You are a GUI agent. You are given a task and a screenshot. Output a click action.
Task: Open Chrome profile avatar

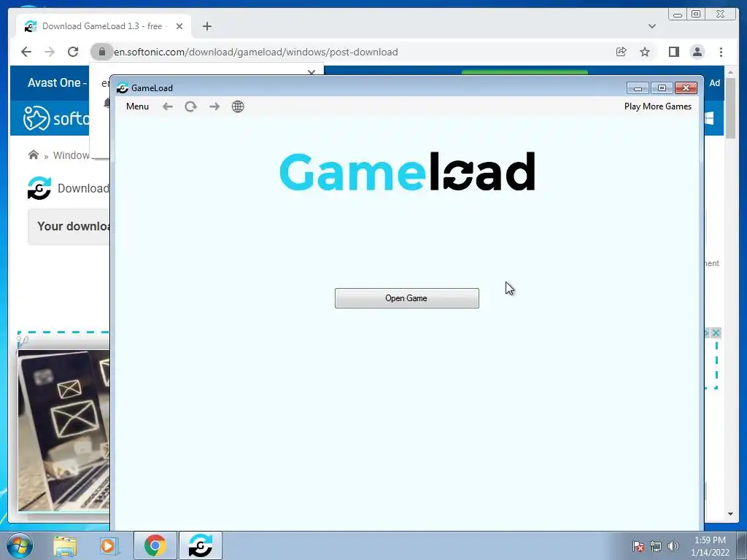[x=697, y=52]
